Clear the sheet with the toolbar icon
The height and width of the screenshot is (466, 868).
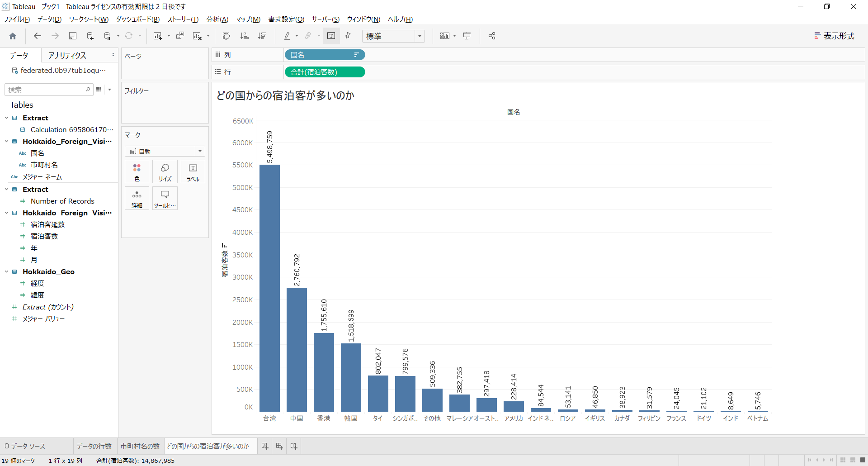tap(197, 36)
